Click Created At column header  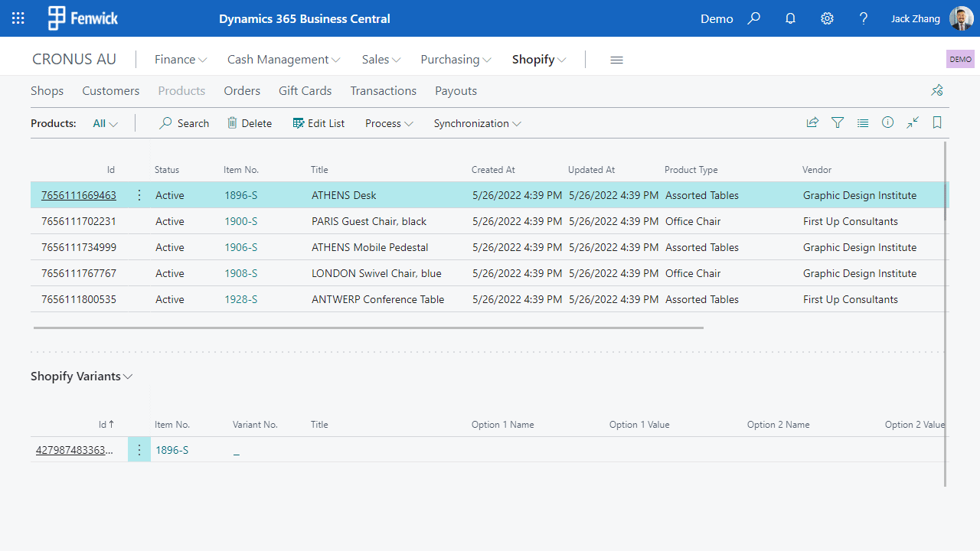(493, 170)
